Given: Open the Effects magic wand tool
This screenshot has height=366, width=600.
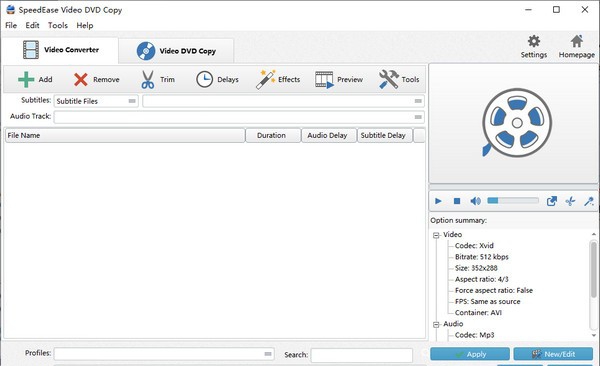Looking at the screenshot, I should click(278, 80).
